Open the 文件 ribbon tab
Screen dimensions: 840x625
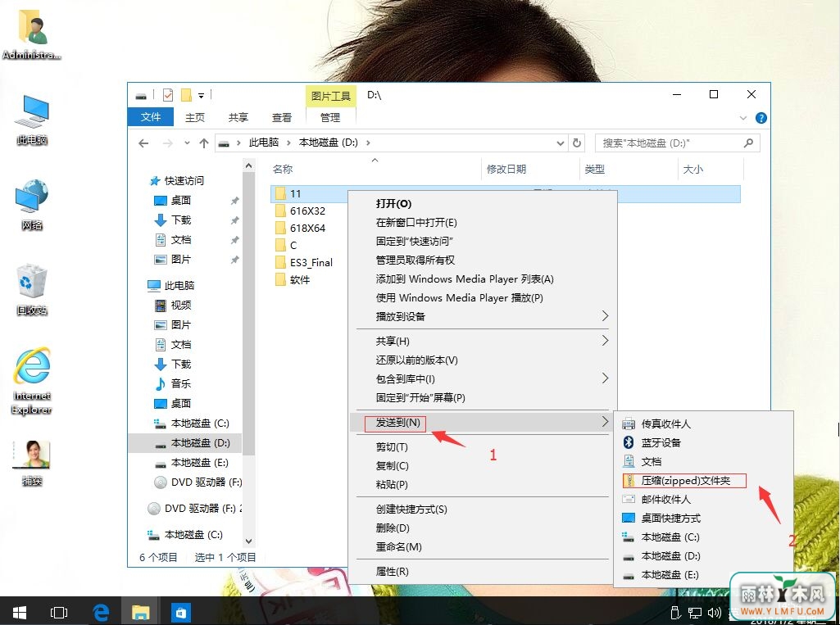coord(151,117)
